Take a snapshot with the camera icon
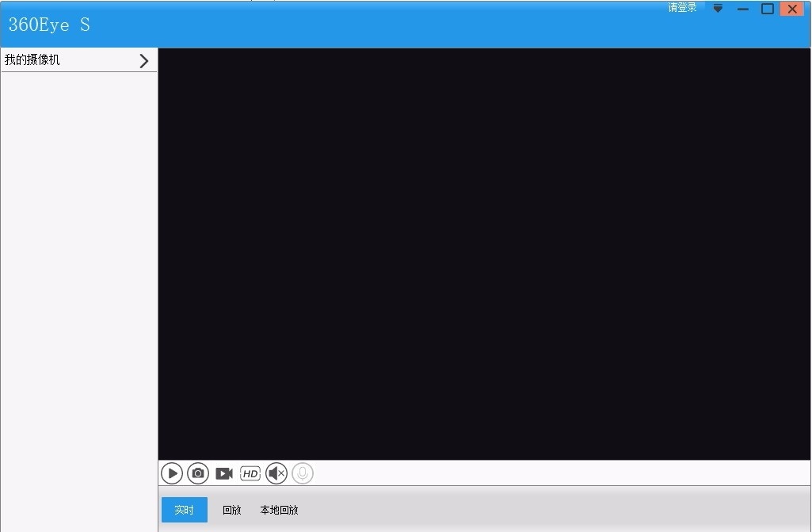 (x=198, y=473)
